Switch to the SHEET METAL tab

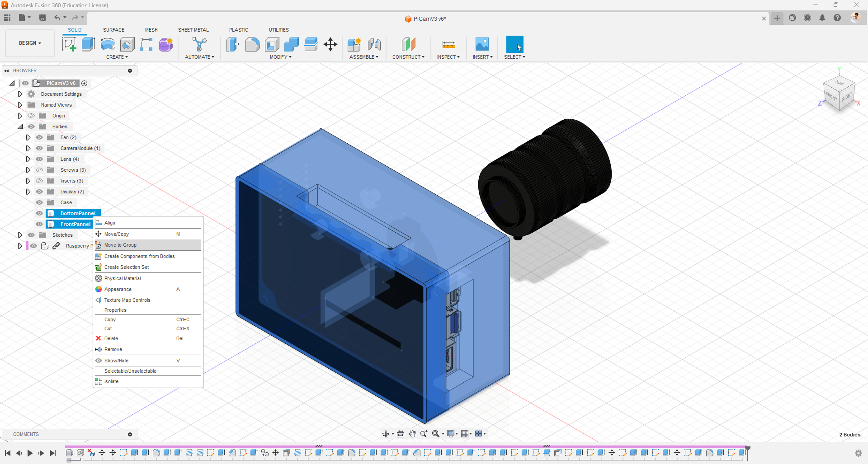pyautogui.click(x=193, y=30)
